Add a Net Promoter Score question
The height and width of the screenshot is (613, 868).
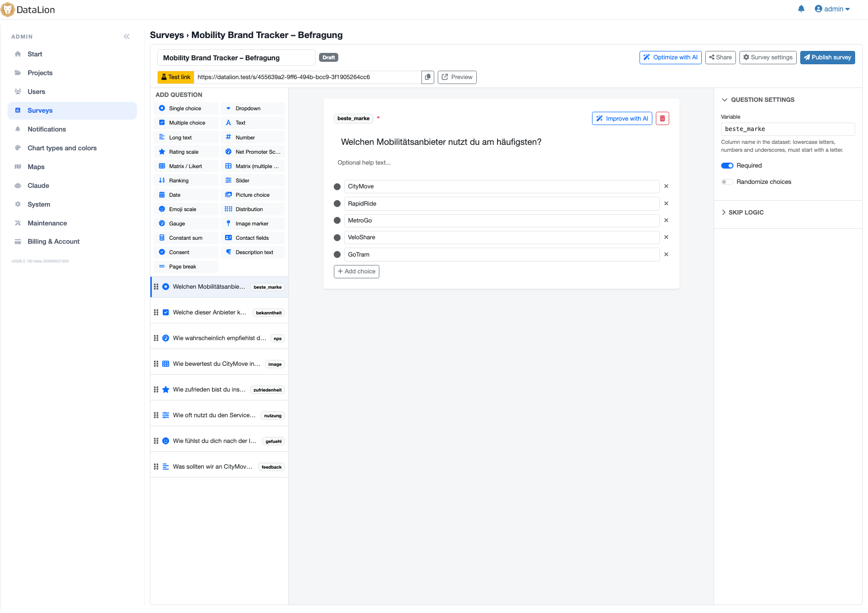[253, 152]
